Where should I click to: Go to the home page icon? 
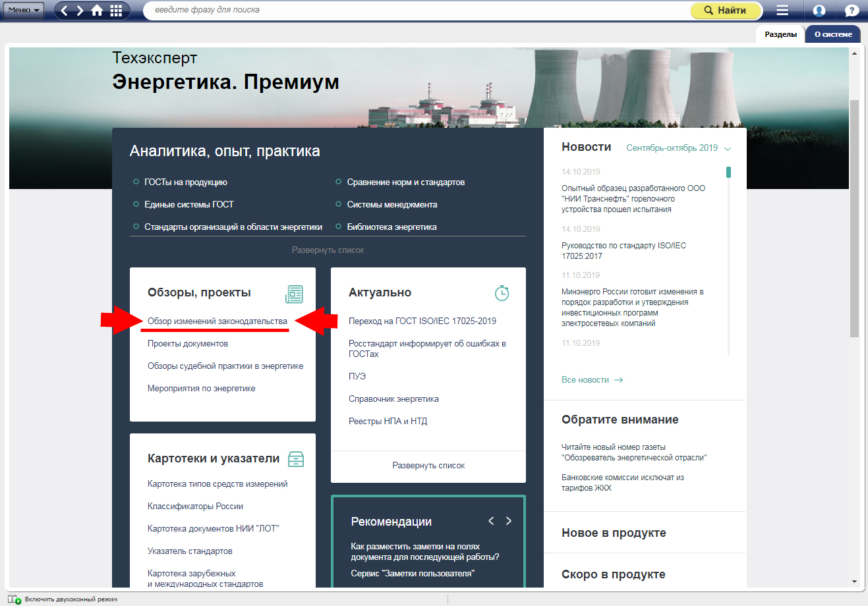click(98, 11)
